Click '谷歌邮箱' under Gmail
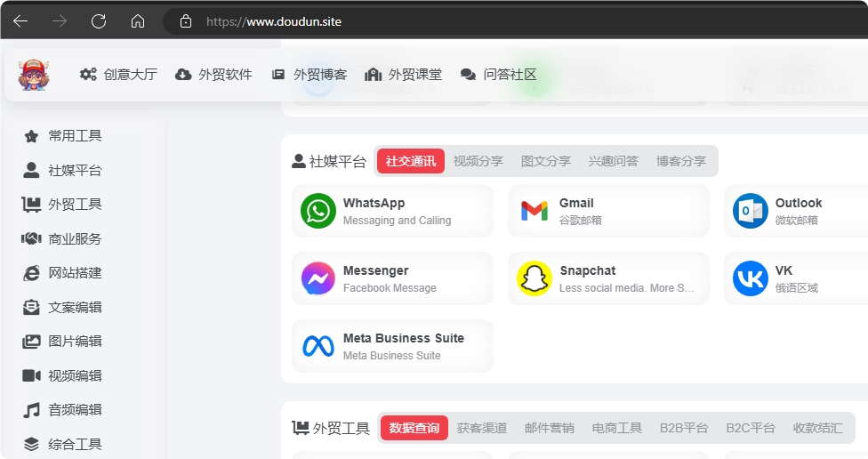This screenshot has height=459, width=868. click(580, 221)
